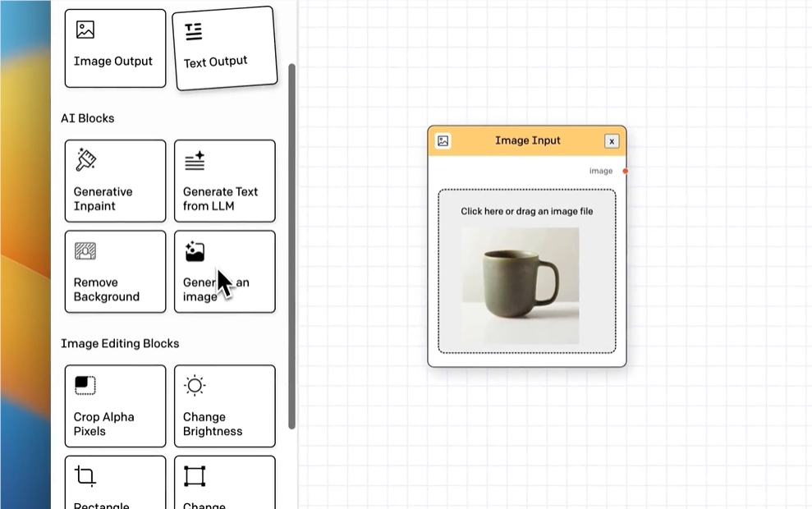Click the AI Blocks section heading
This screenshot has width=812, height=509.
88,118
